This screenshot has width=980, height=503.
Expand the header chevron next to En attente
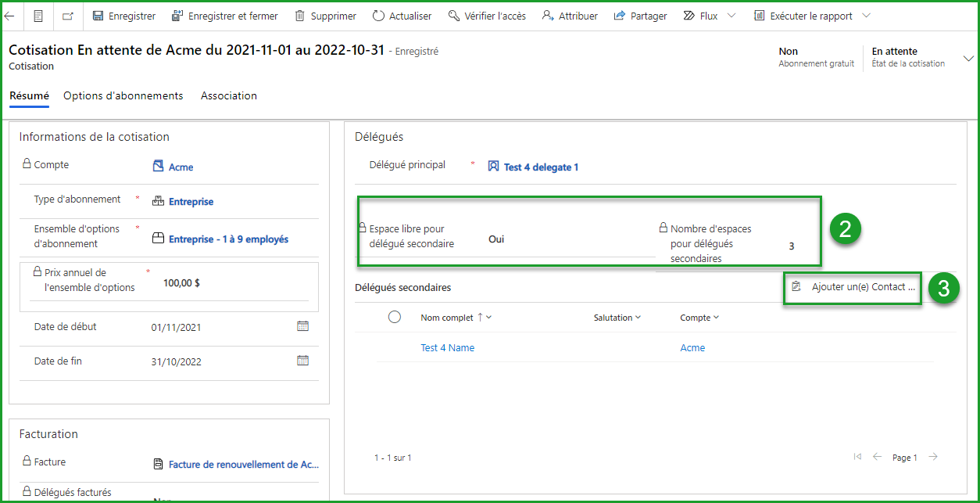pos(969,59)
